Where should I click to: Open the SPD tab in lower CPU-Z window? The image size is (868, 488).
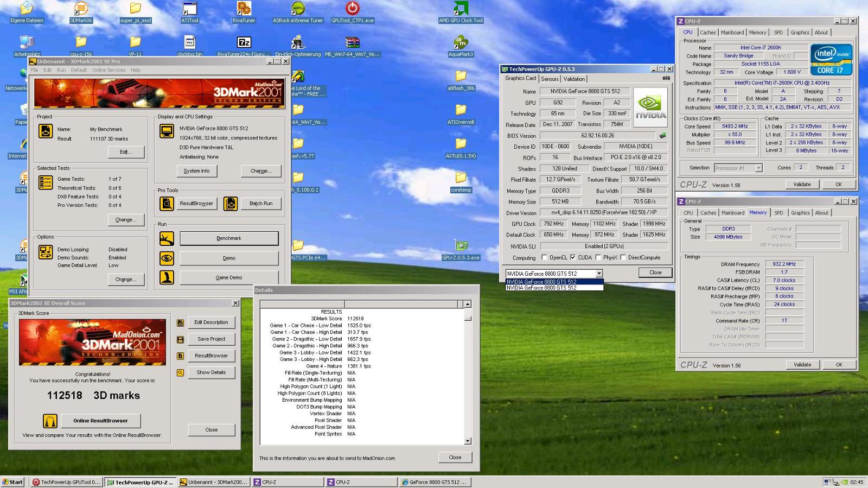pyautogui.click(x=778, y=213)
